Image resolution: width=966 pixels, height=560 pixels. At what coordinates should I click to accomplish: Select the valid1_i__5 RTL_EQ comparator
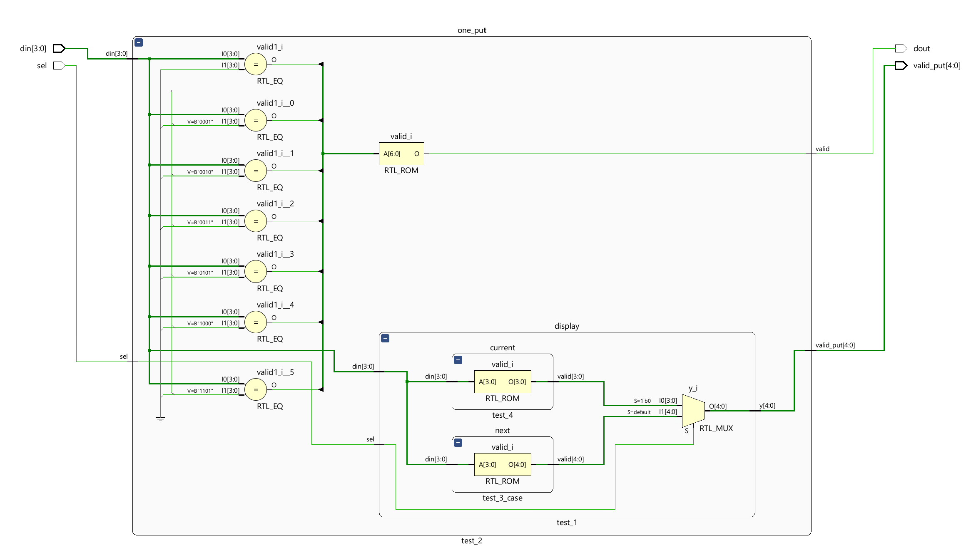256,389
